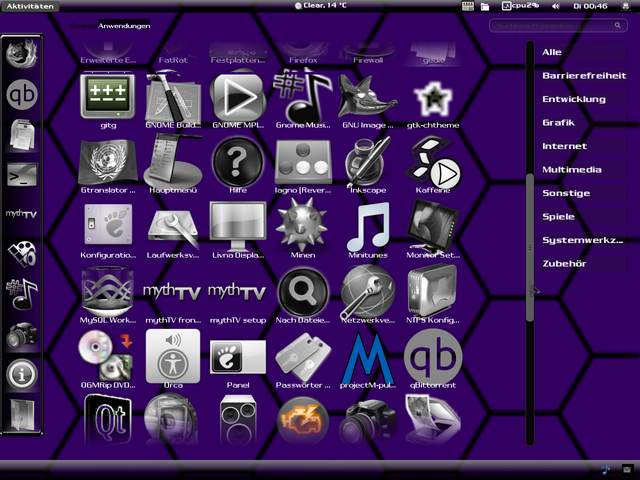Viewport: 640px width, 480px height.
Task: Open mythTV frontend in grid
Action: [172, 292]
